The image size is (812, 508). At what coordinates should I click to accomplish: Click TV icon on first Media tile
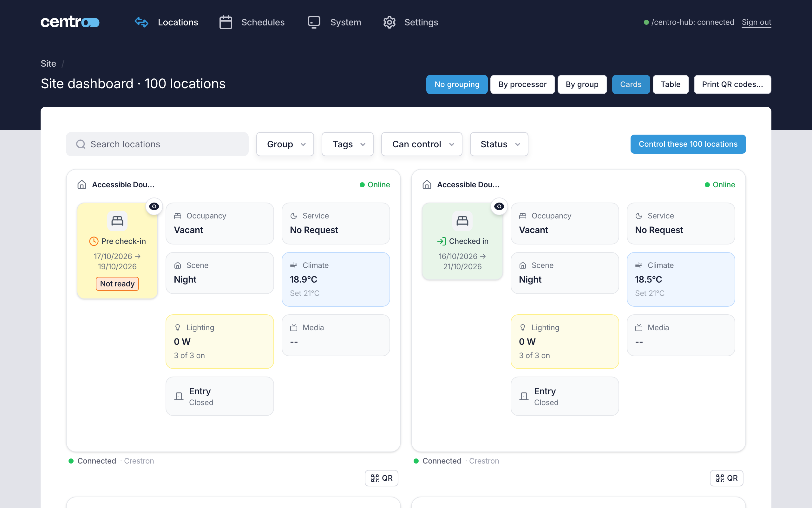click(x=294, y=328)
